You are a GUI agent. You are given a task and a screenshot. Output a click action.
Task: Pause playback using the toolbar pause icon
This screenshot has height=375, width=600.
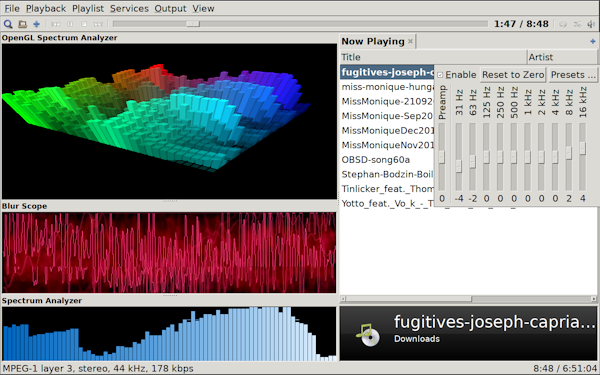(70, 24)
